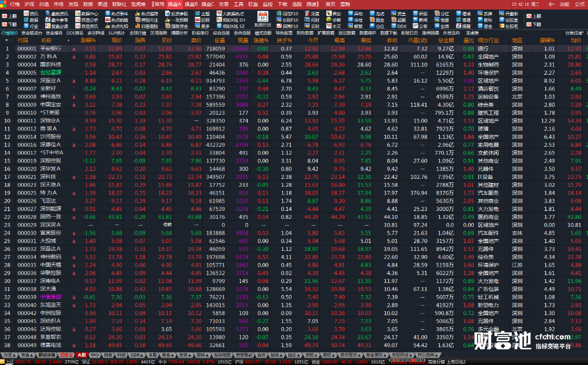Sort by 涨幅% column header
Screen dimensions: 588x365
(88, 40)
